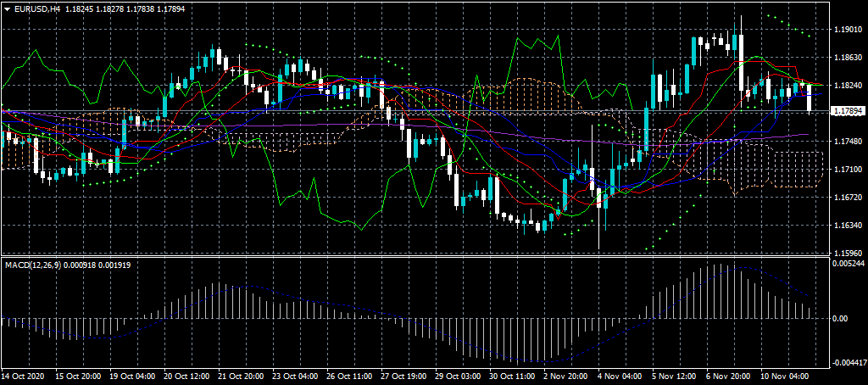Click the 20 Oct 12:00 time label
The width and height of the screenshot is (868, 385).
[186, 377]
